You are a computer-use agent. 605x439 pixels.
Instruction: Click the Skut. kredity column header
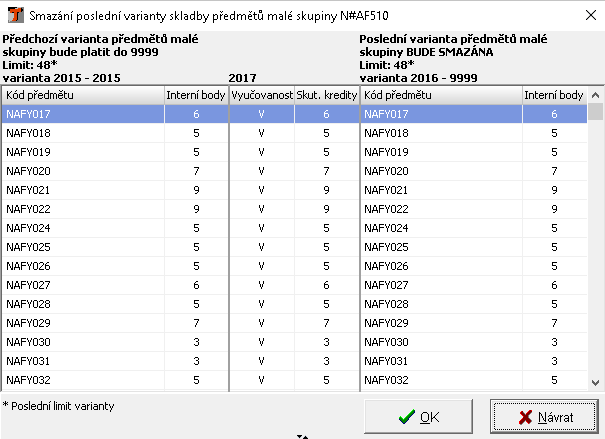tap(326, 95)
